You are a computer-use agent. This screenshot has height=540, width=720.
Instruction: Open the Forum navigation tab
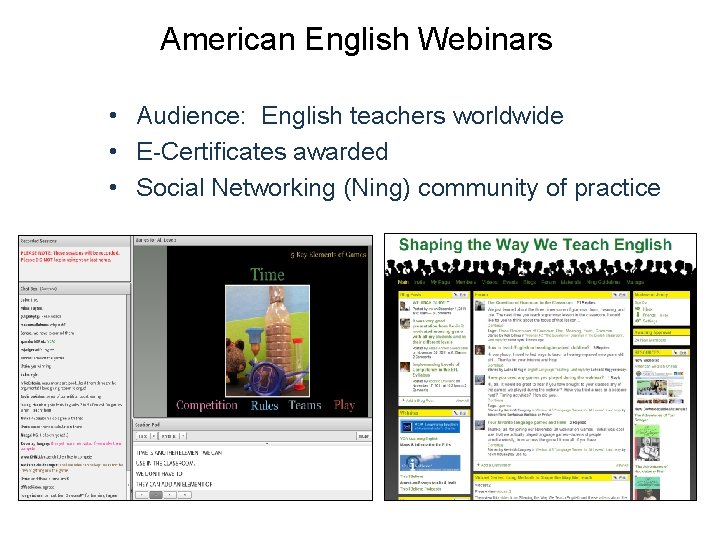pos(548,282)
